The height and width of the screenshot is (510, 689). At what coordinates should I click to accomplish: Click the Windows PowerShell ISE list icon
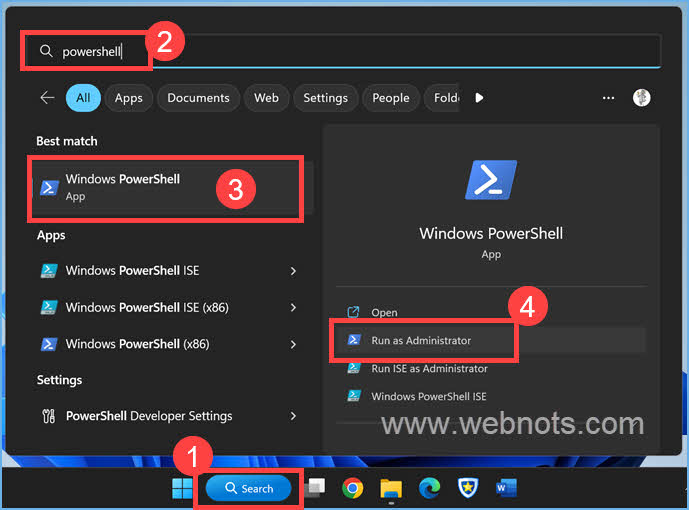tap(49, 271)
